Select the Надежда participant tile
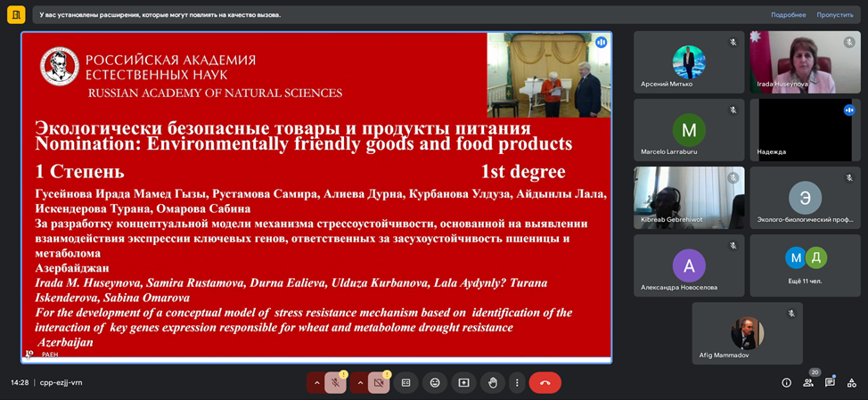This screenshot has width=868, height=400. (805, 130)
